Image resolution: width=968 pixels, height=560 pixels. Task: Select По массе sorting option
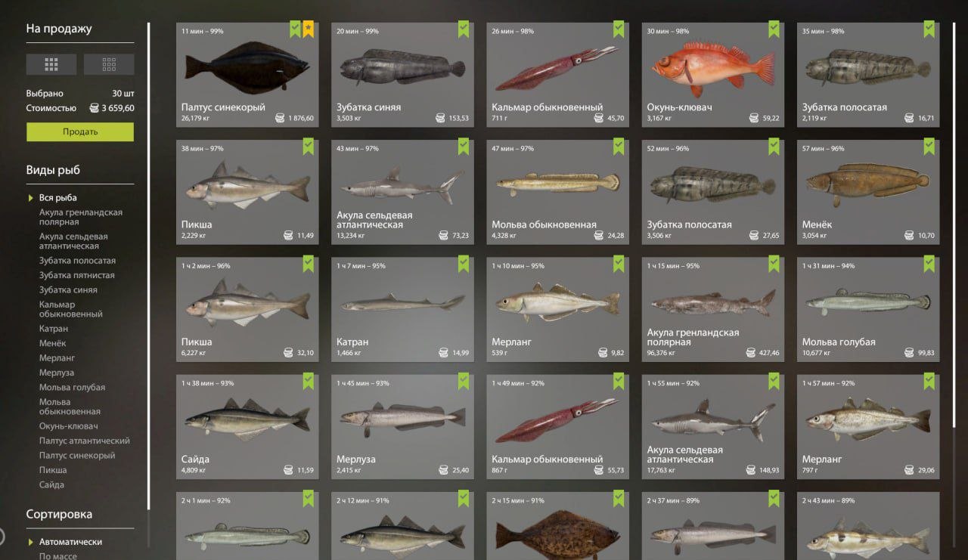point(58,556)
